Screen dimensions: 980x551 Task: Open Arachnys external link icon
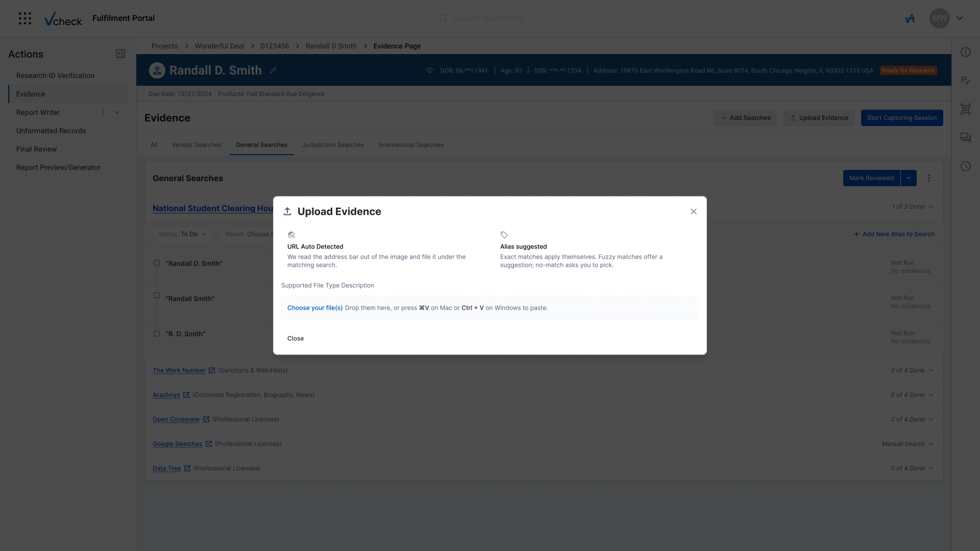pos(186,395)
